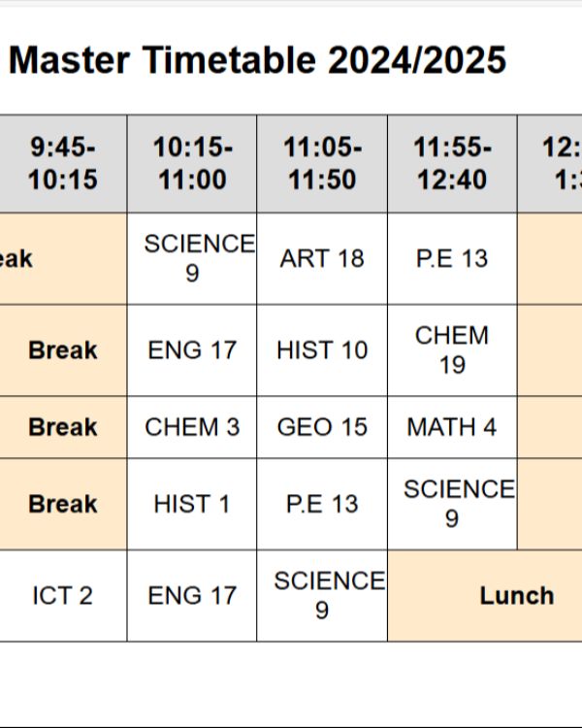Click the HIST 1 cell

[192, 504]
